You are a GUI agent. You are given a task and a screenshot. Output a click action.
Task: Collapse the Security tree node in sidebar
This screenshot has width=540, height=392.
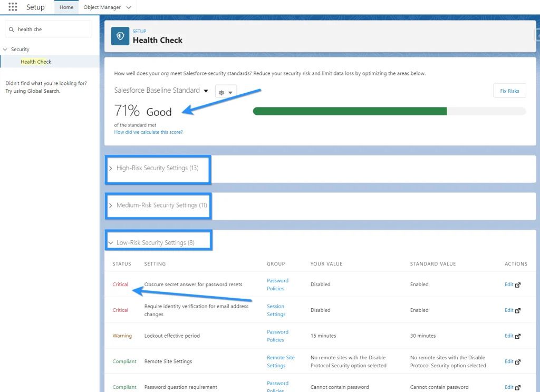point(5,50)
